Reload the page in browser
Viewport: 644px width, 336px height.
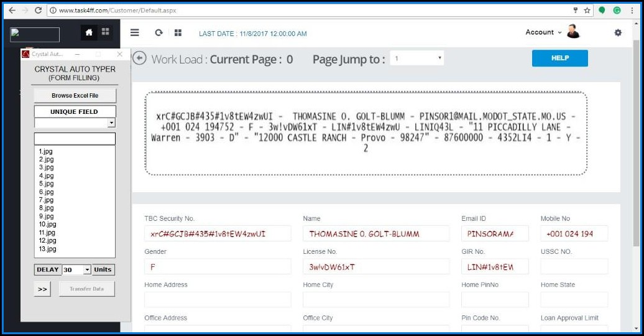(39, 11)
